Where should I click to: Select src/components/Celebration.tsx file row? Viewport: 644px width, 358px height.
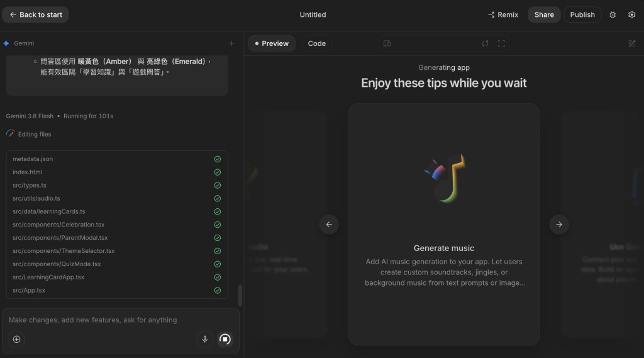coord(116,225)
